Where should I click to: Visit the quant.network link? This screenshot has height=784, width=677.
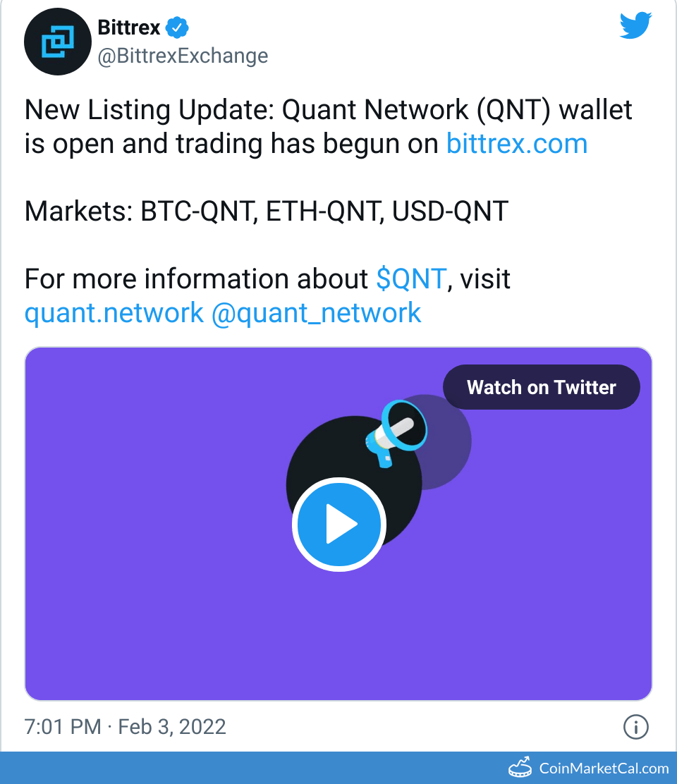pos(114,312)
